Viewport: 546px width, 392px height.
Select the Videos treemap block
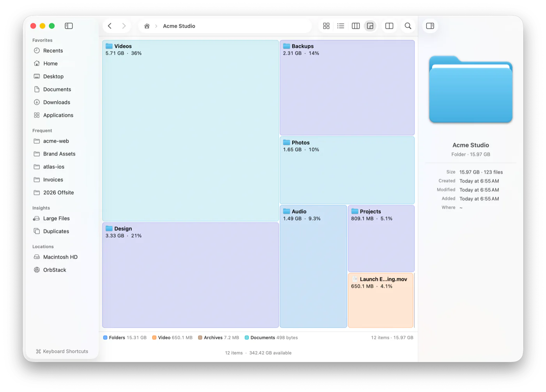pyautogui.click(x=190, y=131)
